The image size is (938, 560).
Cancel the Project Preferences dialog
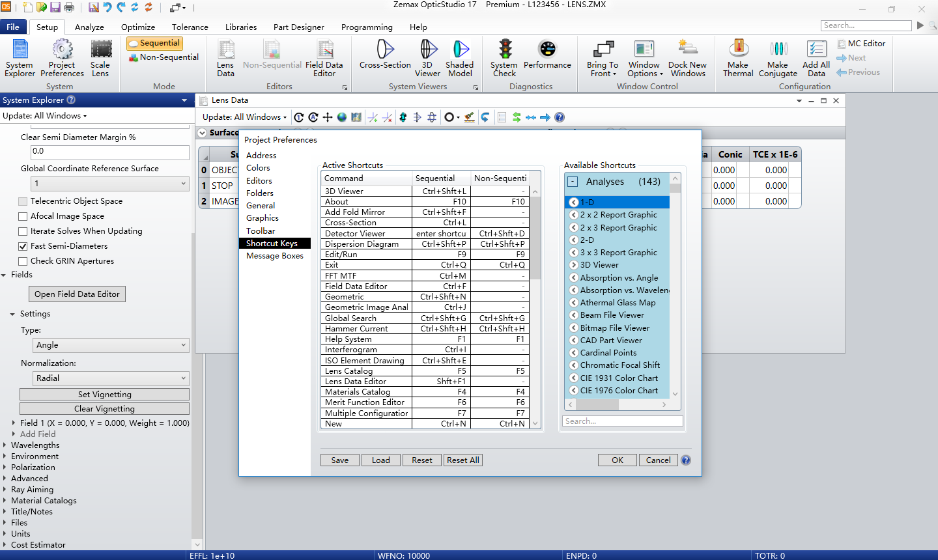(659, 460)
